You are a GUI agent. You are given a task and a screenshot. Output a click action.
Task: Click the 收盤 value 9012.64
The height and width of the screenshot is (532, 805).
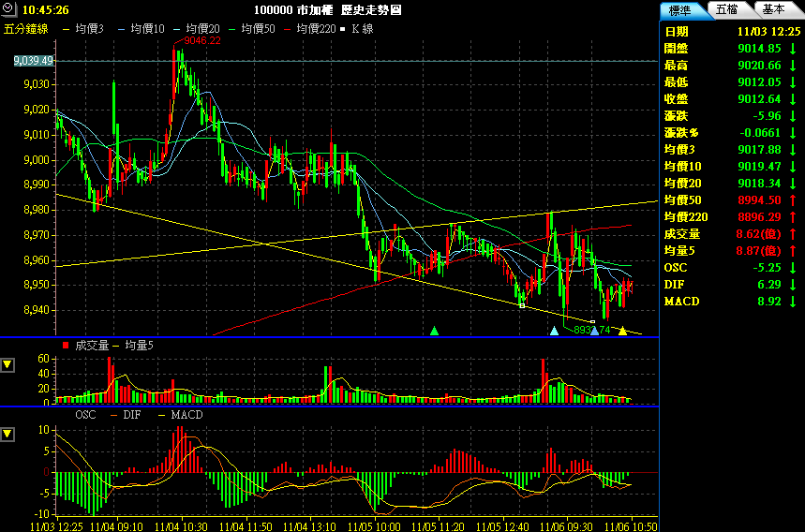759,99
